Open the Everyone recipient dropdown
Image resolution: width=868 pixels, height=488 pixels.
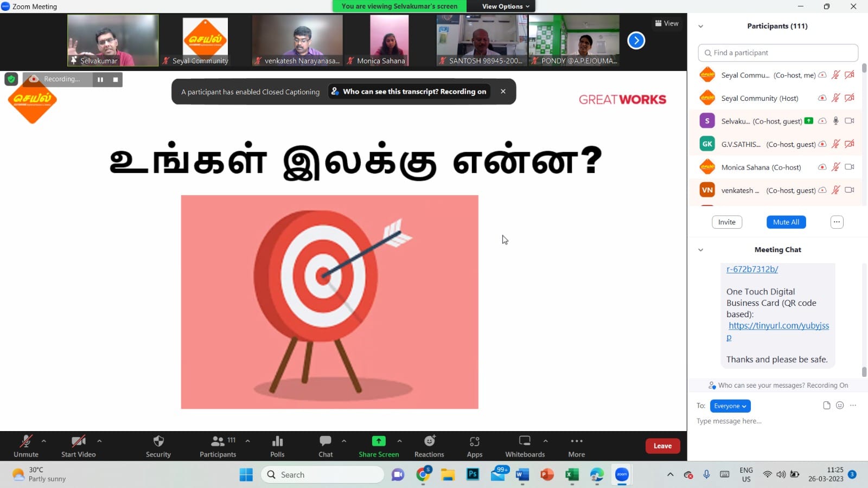[730, 406]
